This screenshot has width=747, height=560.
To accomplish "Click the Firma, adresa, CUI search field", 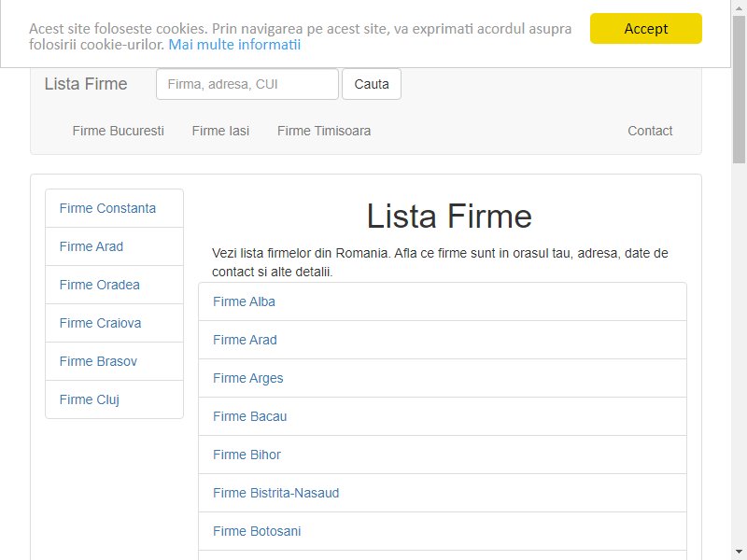I will pos(247,84).
